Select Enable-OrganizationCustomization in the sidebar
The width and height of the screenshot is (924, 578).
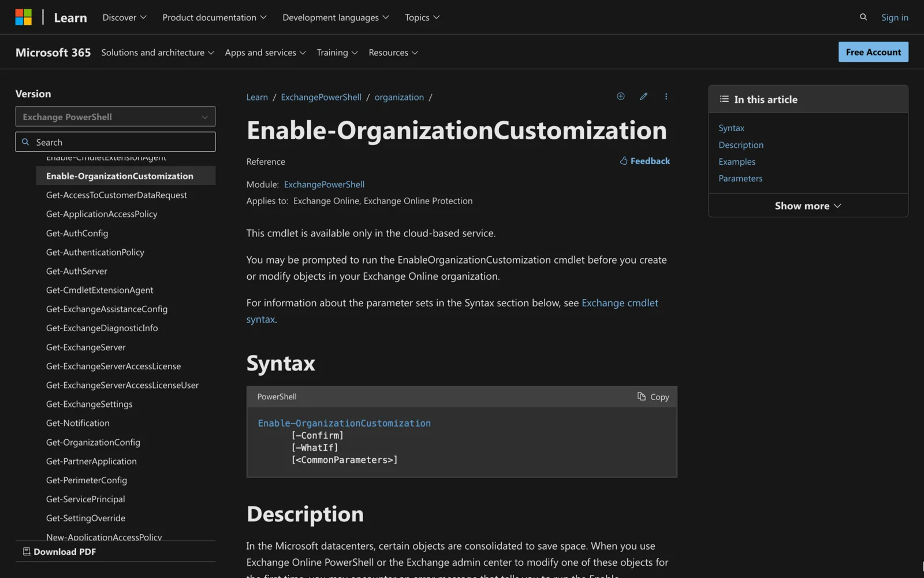tap(126, 176)
